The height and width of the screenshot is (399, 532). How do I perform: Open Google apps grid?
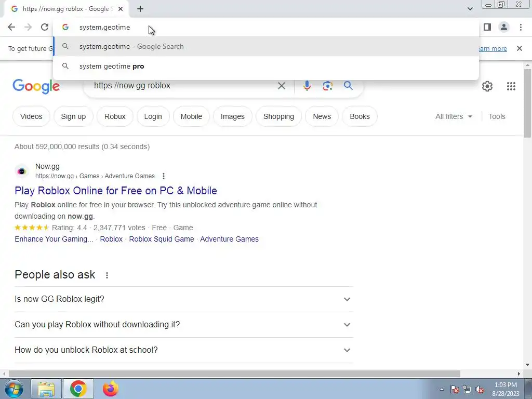click(x=511, y=86)
